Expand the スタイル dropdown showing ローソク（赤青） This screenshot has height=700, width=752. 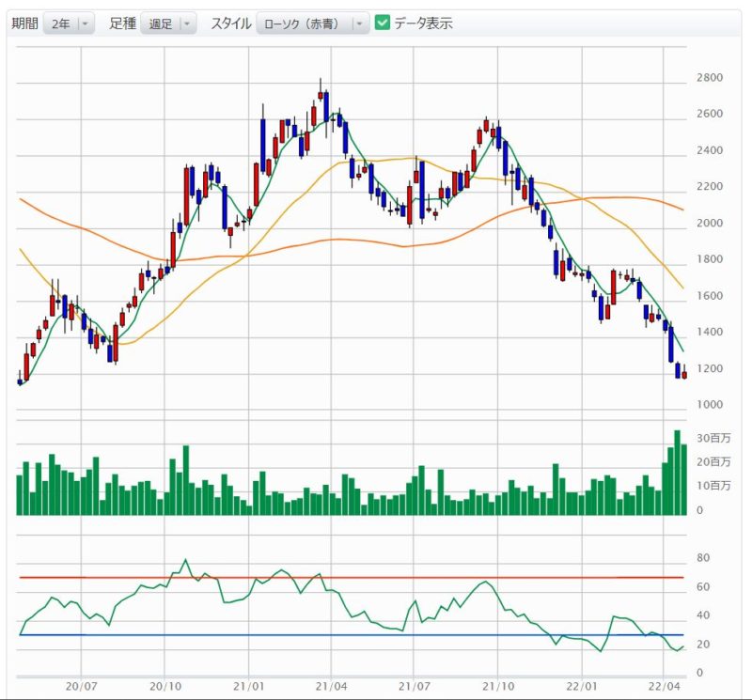(312, 23)
